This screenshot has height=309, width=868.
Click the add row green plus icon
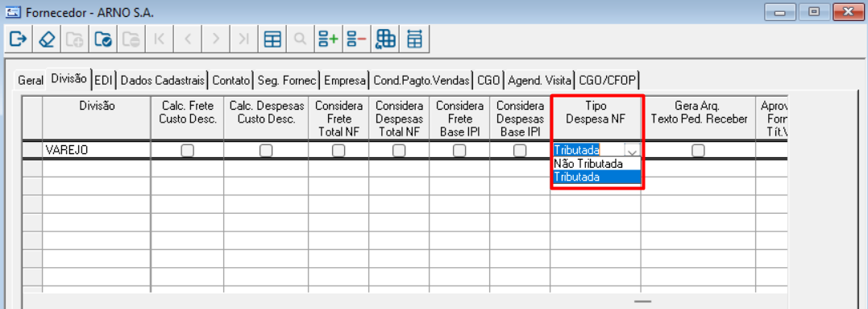pos(328,40)
